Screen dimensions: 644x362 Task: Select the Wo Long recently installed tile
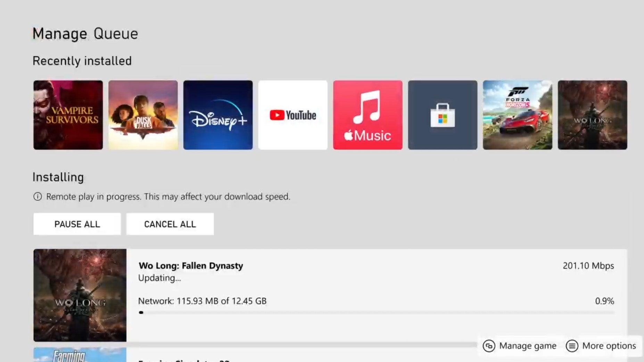pyautogui.click(x=593, y=115)
